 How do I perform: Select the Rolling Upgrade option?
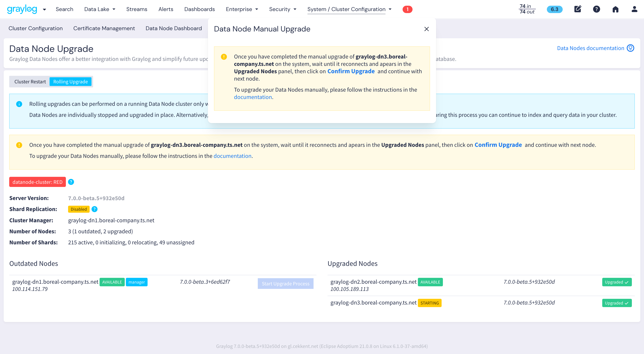(x=70, y=82)
